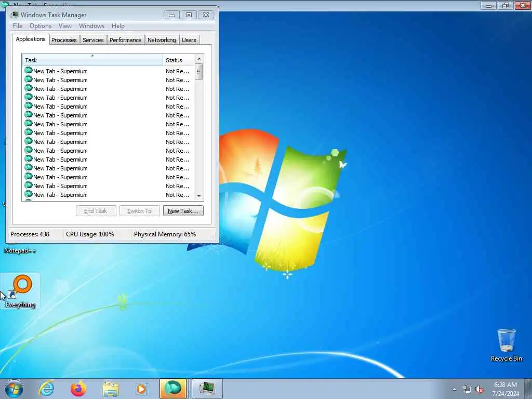Click the task list scrollbar thumb

(199, 72)
